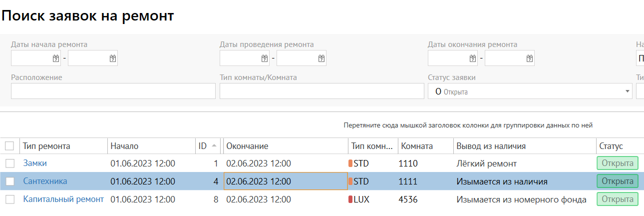Open calendar for repair end 'from' date
This screenshot has width=644, height=216.
coord(472,58)
